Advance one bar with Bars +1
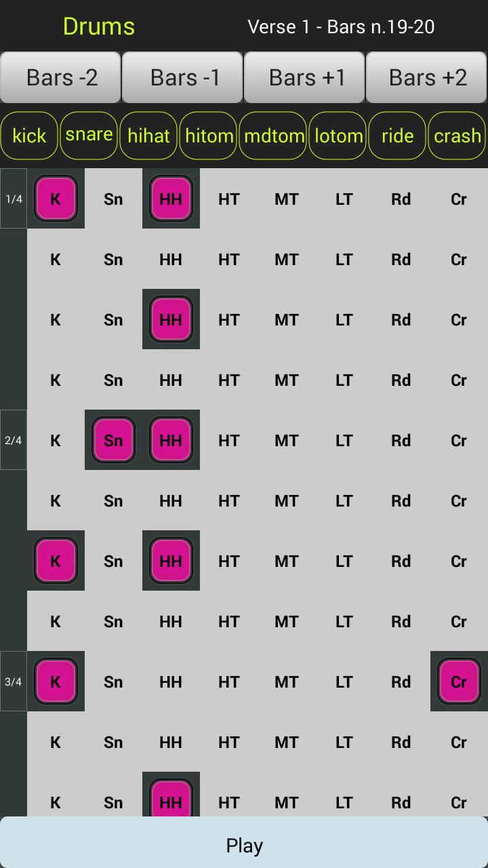This screenshot has width=488, height=868. click(x=305, y=77)
